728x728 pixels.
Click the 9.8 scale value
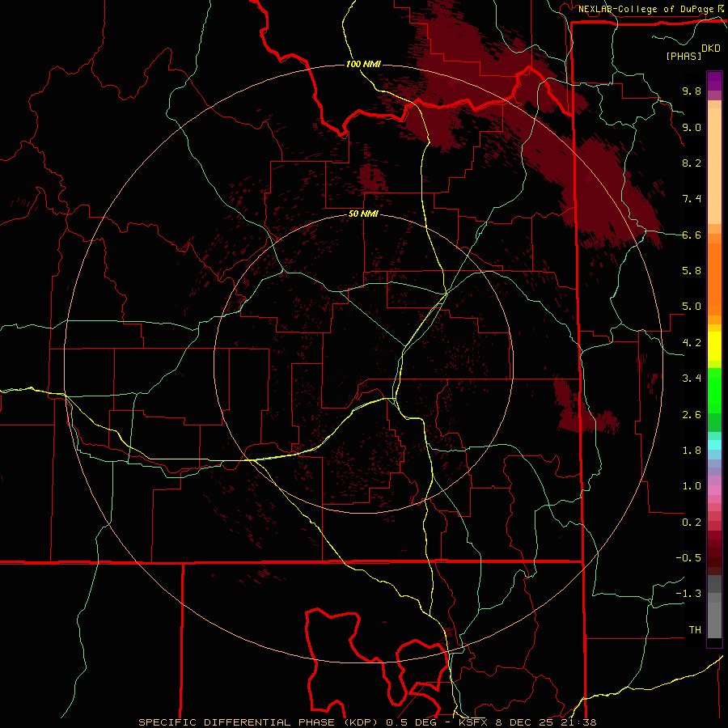point(692,91)
